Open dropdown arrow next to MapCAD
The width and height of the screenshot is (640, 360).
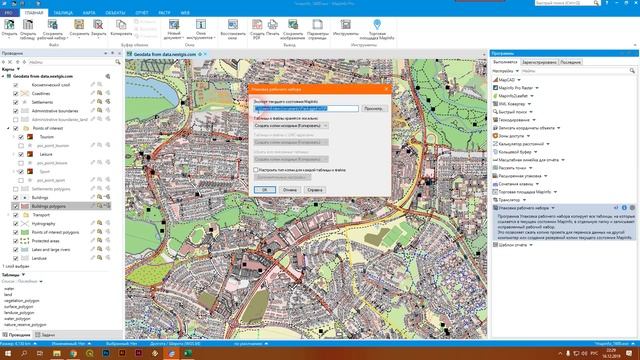pos(519,80)
